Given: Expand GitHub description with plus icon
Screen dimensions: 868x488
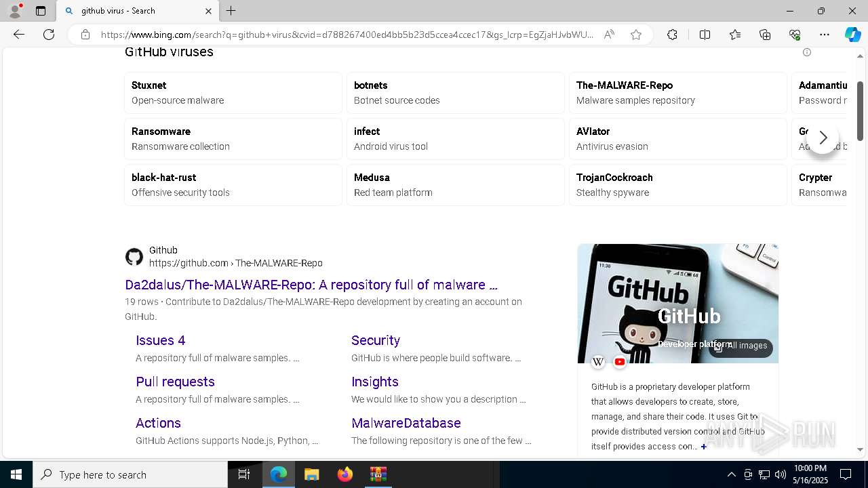Looking at the screenshot, I should click(704, 447).
